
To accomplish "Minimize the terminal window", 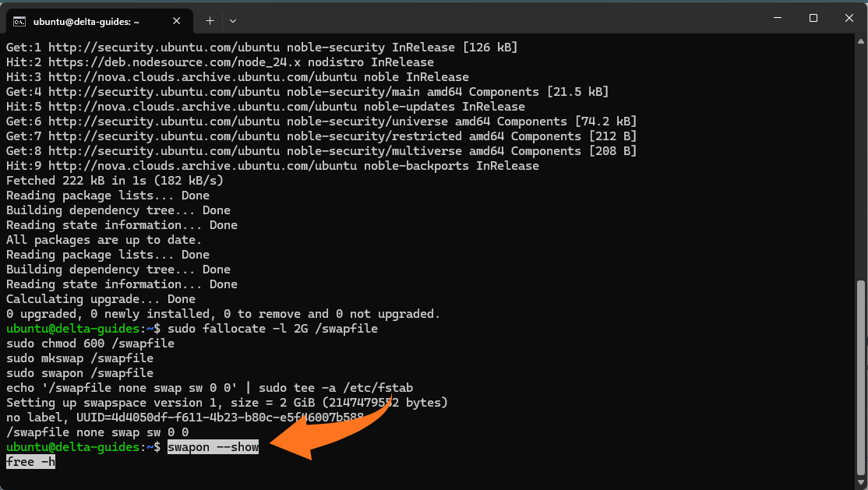I will (776, 17).
